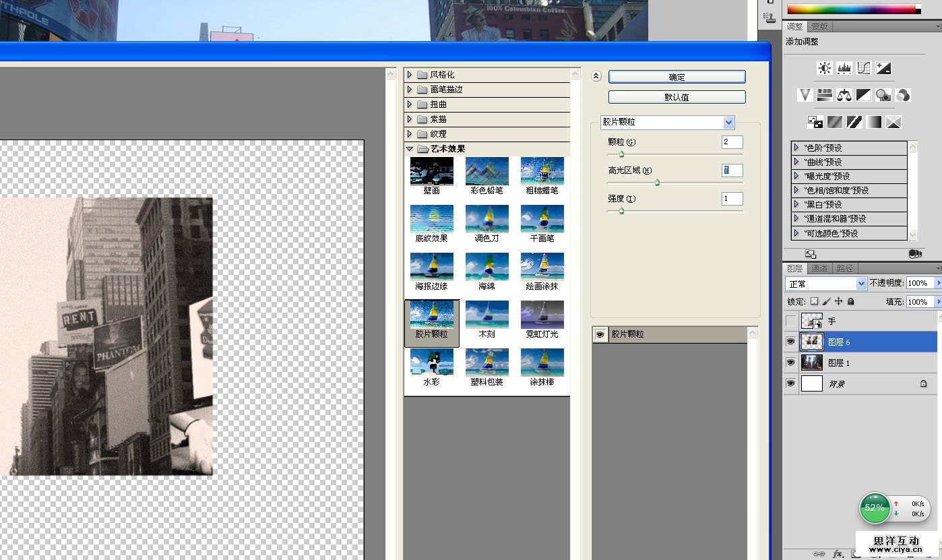
Task: Switch to the 路径 tab
Action: coord(844,268)
